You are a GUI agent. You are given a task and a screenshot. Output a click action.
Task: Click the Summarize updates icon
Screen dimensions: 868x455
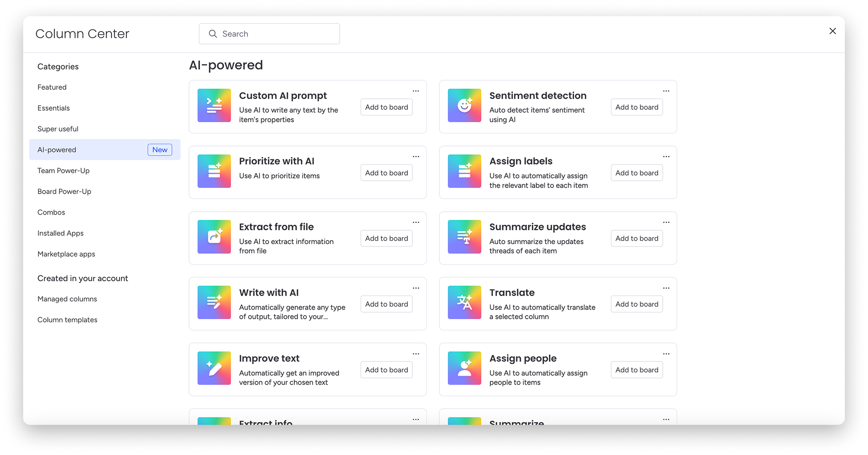pos(464,237)
